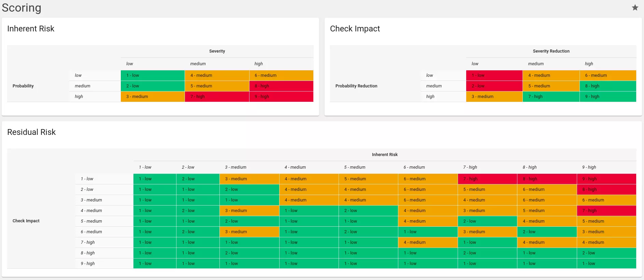Click '4 - medium' cell in Check Impact table
Screen dimensions: 644x280
(551, 75)
